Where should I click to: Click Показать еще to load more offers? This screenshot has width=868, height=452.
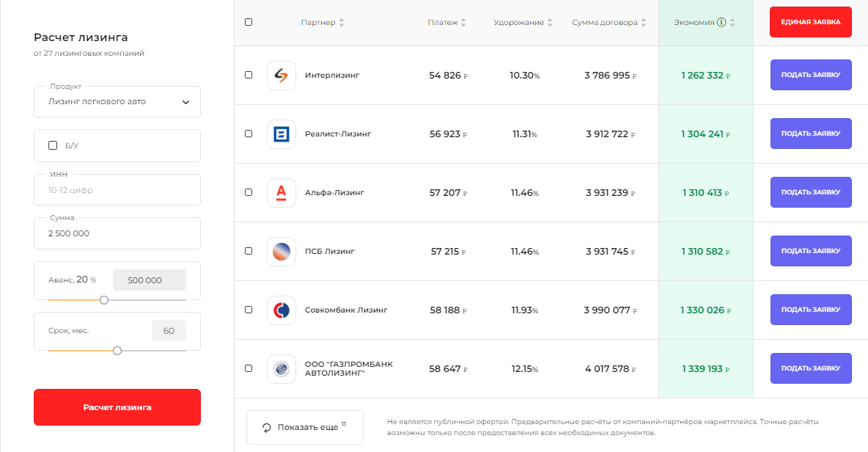click(x=305, y=427)
